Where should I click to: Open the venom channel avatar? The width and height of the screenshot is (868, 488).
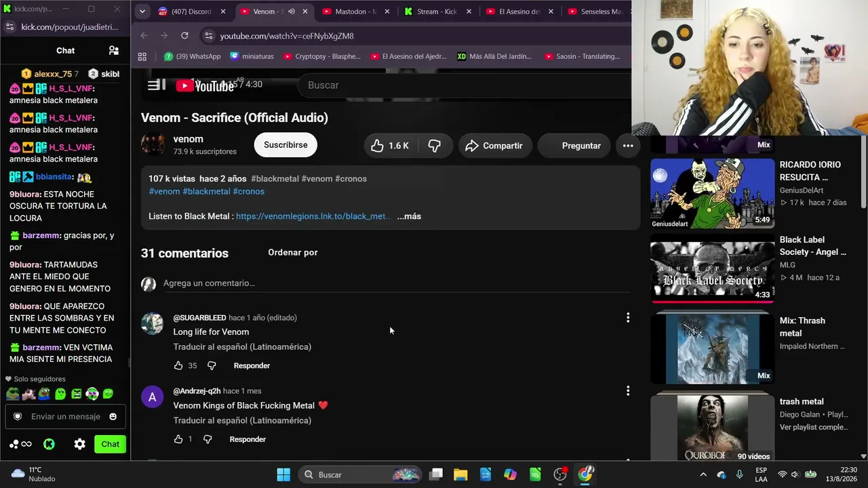pyautogui.click(x=153, y=144)
